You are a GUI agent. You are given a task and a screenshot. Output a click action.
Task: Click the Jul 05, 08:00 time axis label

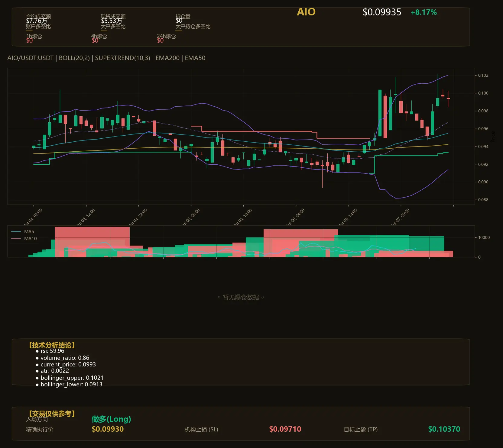(190, 217)
